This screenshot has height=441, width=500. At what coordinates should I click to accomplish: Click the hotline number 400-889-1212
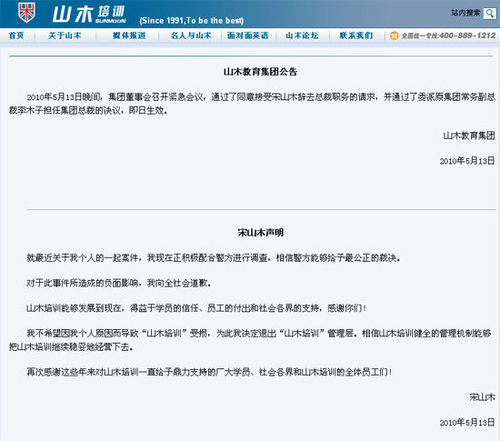467,36
